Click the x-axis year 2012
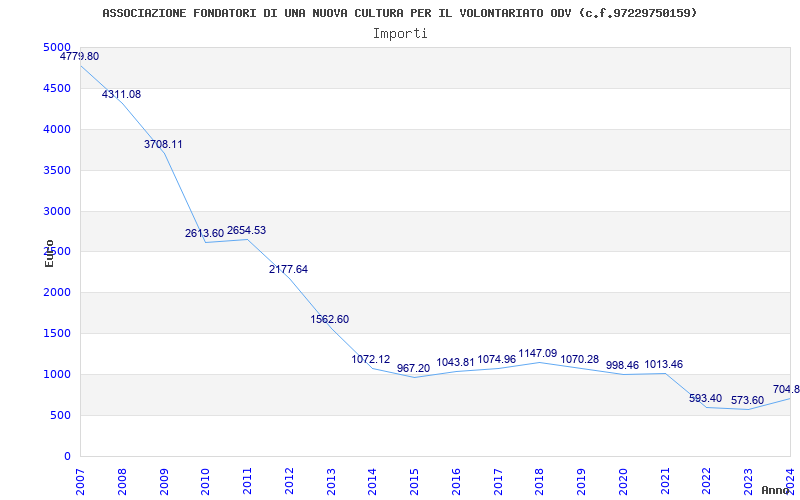Viewport: 800px width, 500px height. [x=289, y=482]
